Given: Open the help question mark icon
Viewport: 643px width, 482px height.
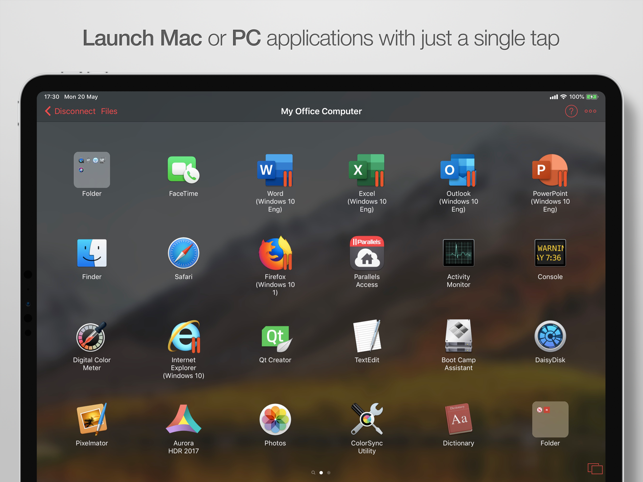Looking at the screenshot, I should 571,111.
